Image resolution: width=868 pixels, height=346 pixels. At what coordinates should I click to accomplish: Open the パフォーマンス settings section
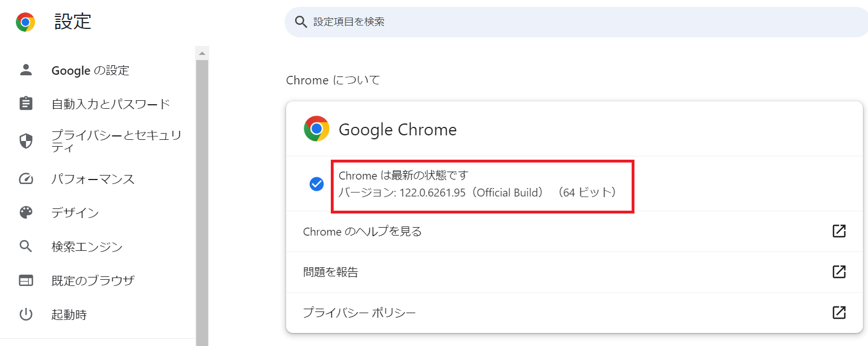(93, 179)
